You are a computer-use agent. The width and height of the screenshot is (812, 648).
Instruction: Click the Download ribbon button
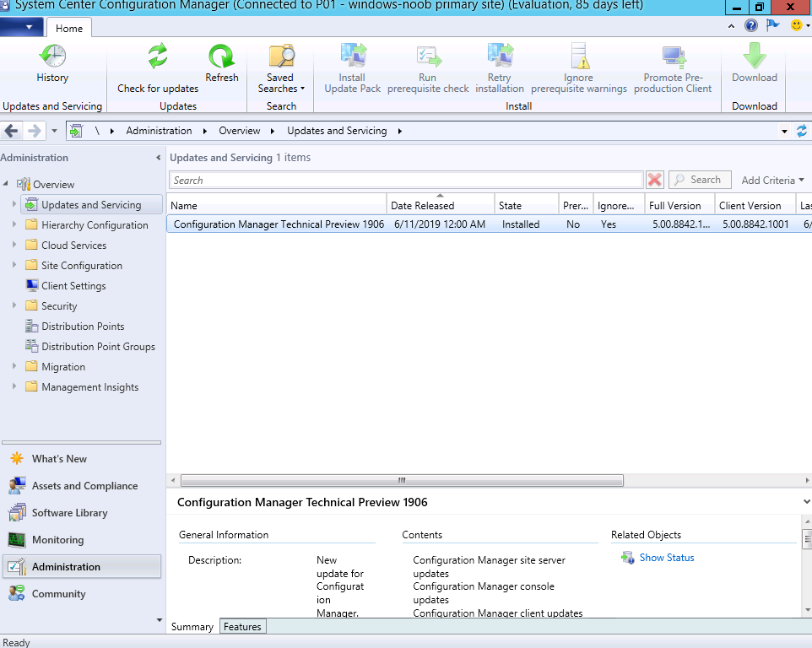click(755, 63)
